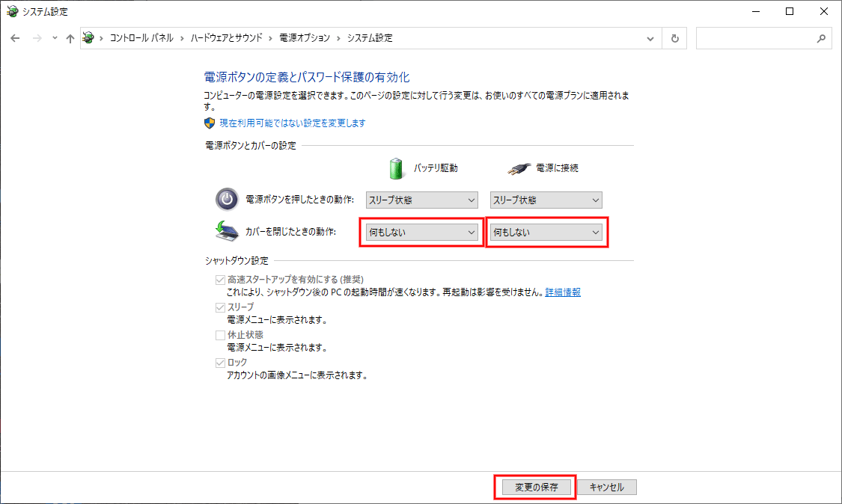The image size is (842, 504).
Task: Click the refresh icon in address bar
Action: pyautogui.click(x=674, y=38)
